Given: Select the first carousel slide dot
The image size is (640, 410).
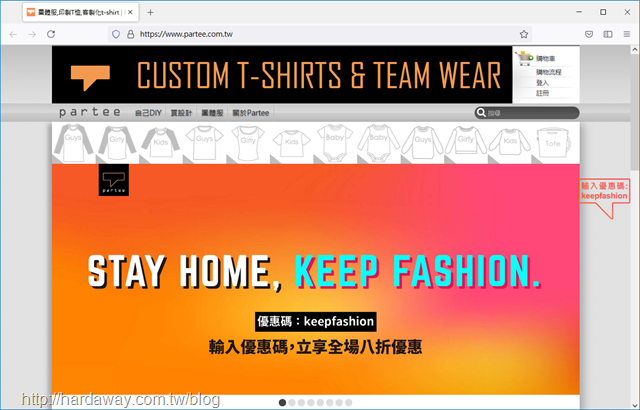Looking at the screenshot, I should (x=282, y=403).
